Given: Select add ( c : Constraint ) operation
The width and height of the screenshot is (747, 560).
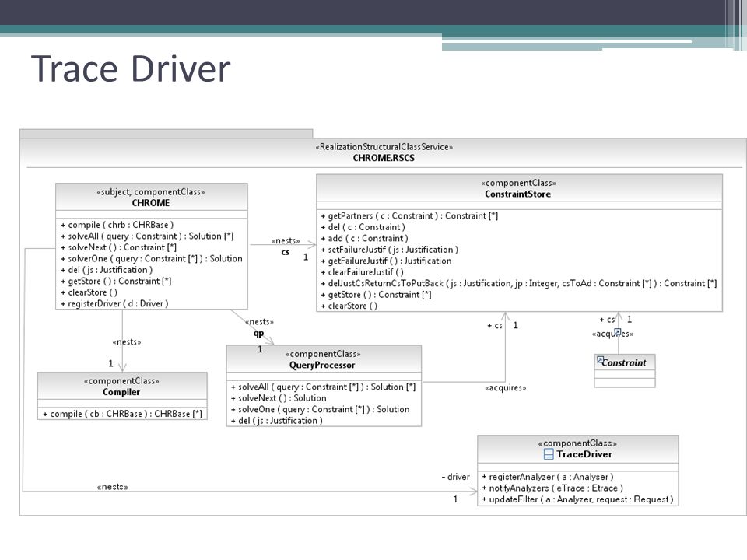Looking at the screenshot, I should click(364, 239).
